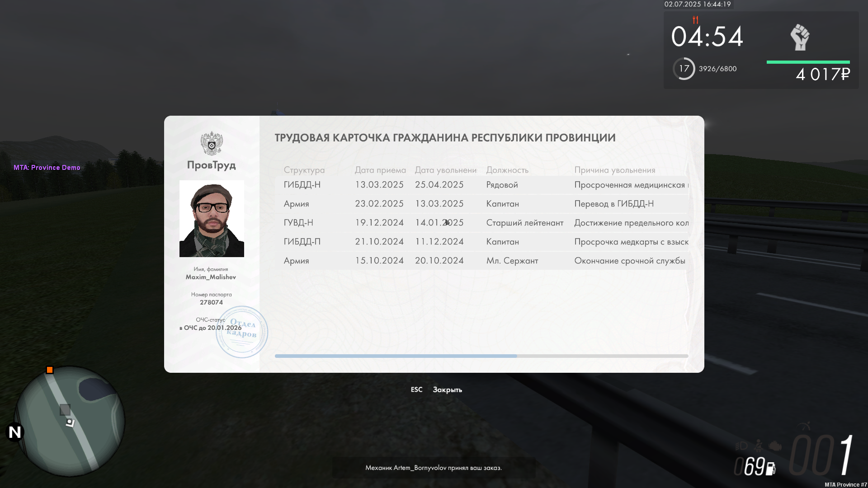This screenshot has width=868, height=488.
Task: Select the ГИБДД-Н structure cell
Action: [x=302, y=185]
